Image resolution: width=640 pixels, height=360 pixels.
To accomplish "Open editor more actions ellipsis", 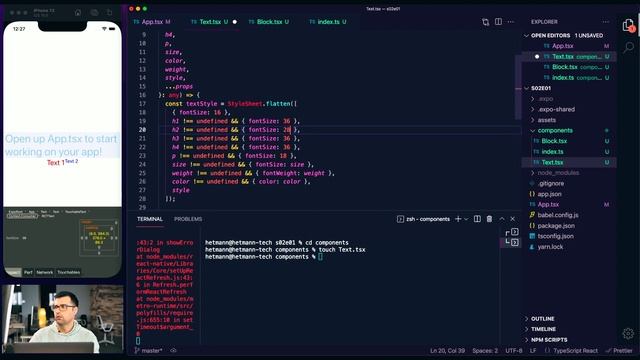I will [511, 22].
